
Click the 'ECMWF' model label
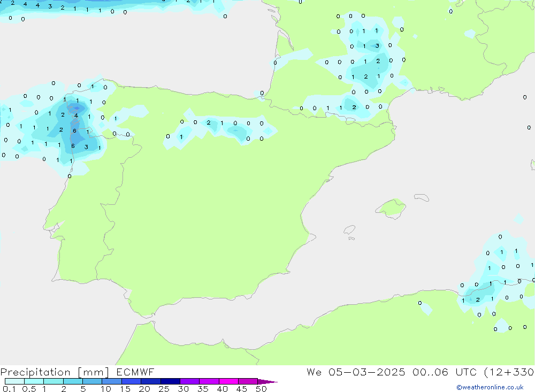135,372
